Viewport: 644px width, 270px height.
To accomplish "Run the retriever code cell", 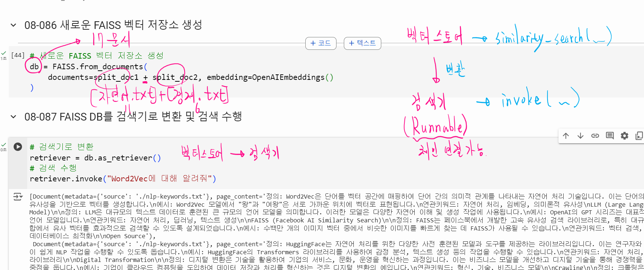I will pos(18,147).
